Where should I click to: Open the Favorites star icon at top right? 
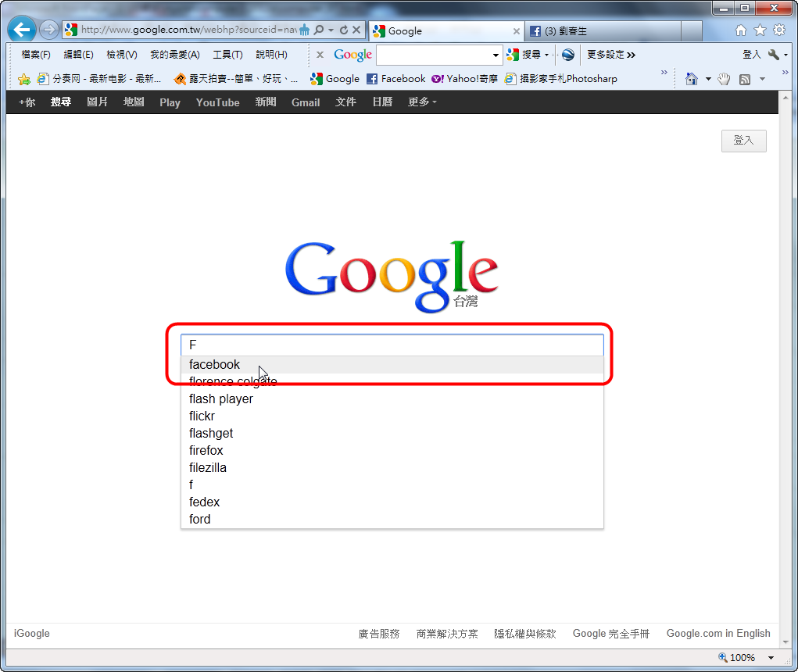coord(760,30)
